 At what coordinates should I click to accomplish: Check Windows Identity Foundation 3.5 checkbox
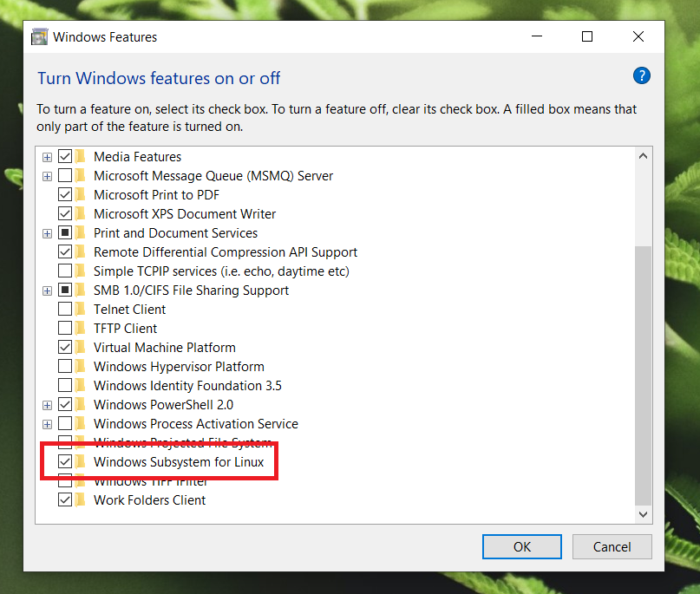click(65, 385)
